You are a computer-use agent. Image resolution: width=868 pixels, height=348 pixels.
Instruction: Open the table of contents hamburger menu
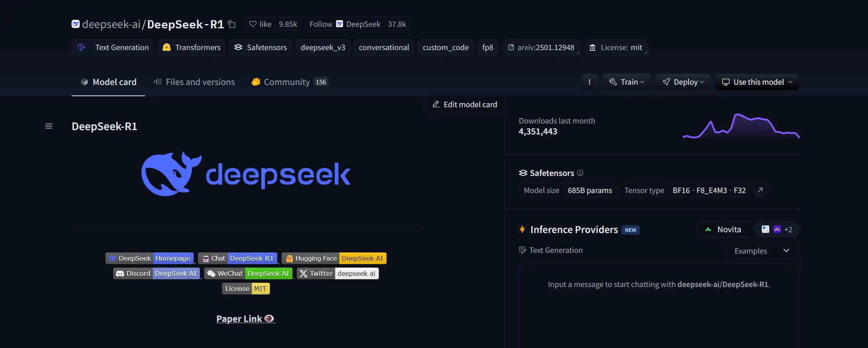(49, 126)
